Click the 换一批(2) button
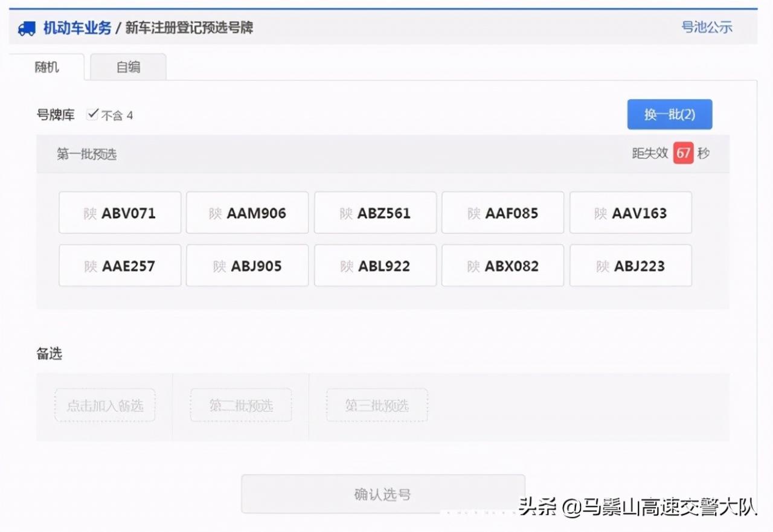The image size is (773, 532). (669, 114)
